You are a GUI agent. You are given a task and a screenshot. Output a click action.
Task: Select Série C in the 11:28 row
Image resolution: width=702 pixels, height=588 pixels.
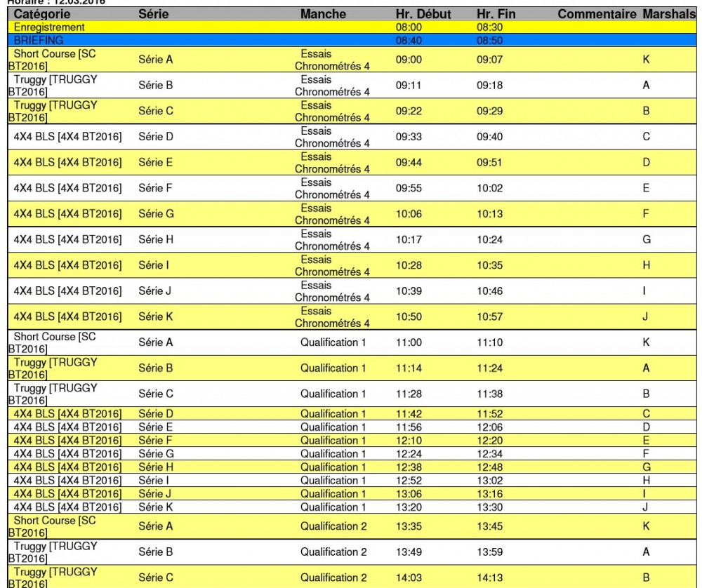pos(156,394)
